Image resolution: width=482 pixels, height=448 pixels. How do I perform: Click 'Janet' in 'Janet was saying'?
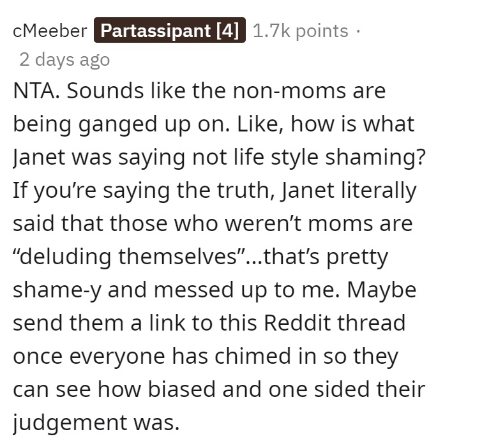click(39, 157)
